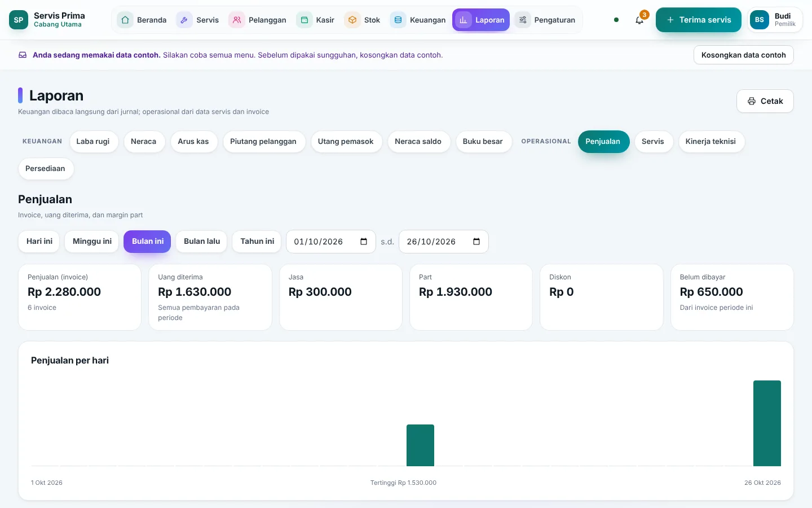The height and width of the screenshot is (508, 812).
Task: Open calendar picker for end date 26/10/2026
Action: point(476,242)
